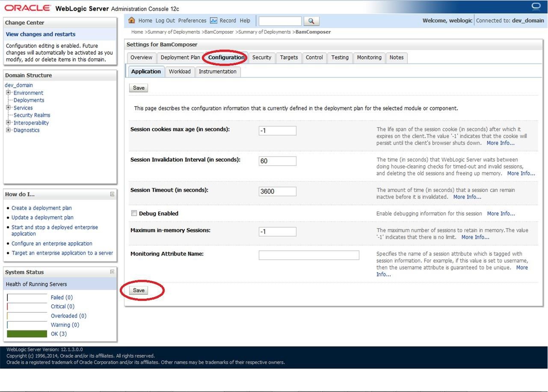Click the bottom Save button
The height and width of the screenshot is (392, 548).
[x=139, y=290]
